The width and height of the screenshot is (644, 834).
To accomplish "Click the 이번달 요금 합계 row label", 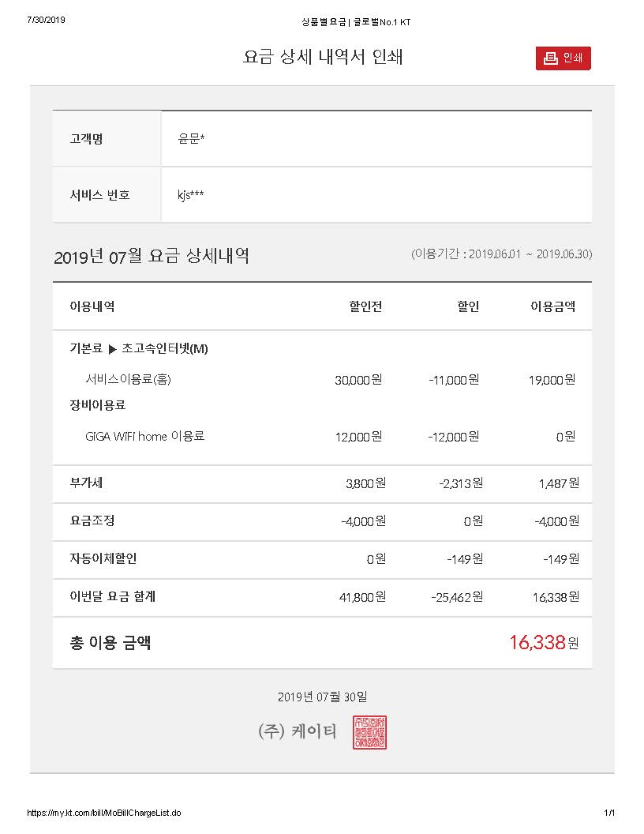I will point(113,596).
